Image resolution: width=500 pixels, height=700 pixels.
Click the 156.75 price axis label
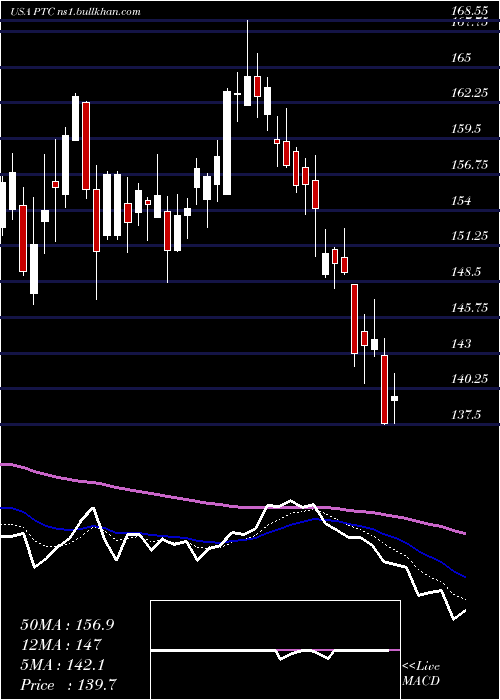point(469,165)
